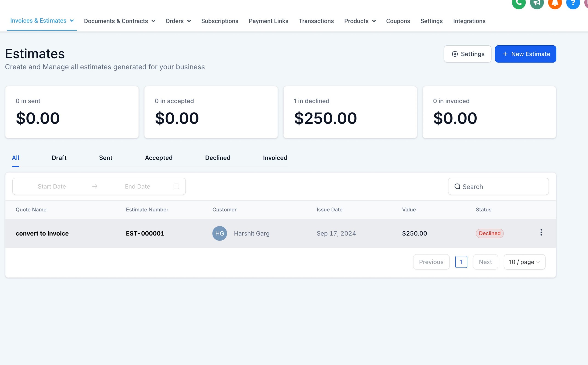Open the 10 / page size selector
Viewport: 588px width, 365px height.
coord(524,262)
